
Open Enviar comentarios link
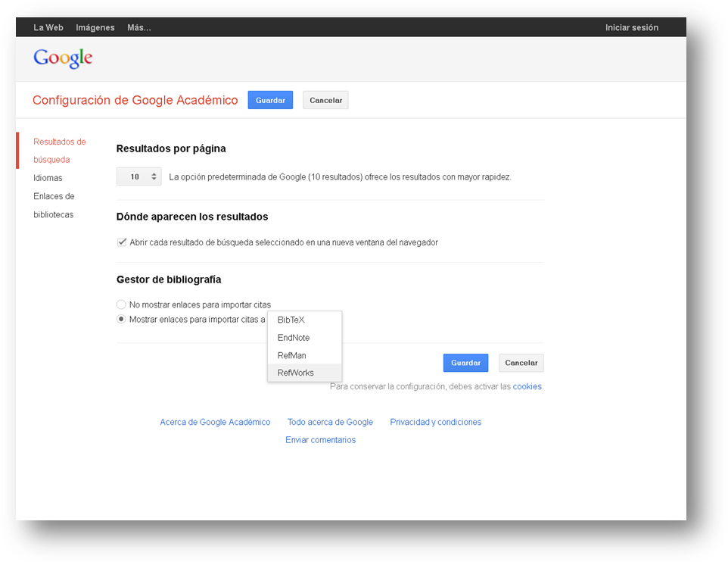pos(320,440)
